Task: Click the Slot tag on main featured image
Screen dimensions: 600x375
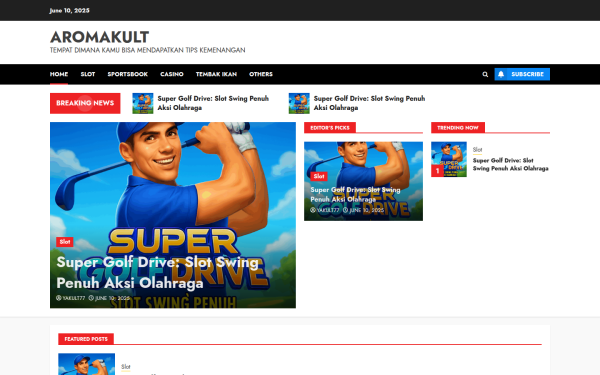Action: [x=65, y=242]
